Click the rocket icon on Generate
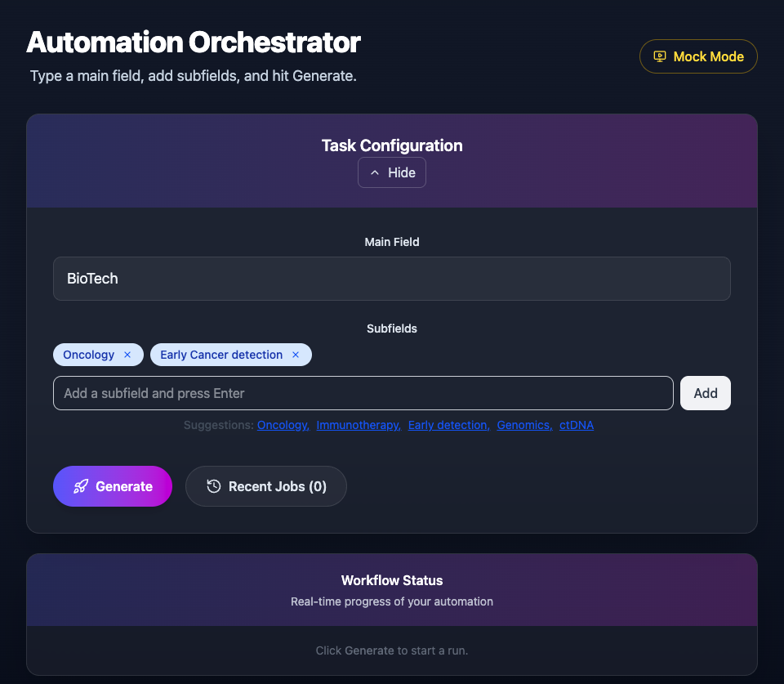 point(81,486)
